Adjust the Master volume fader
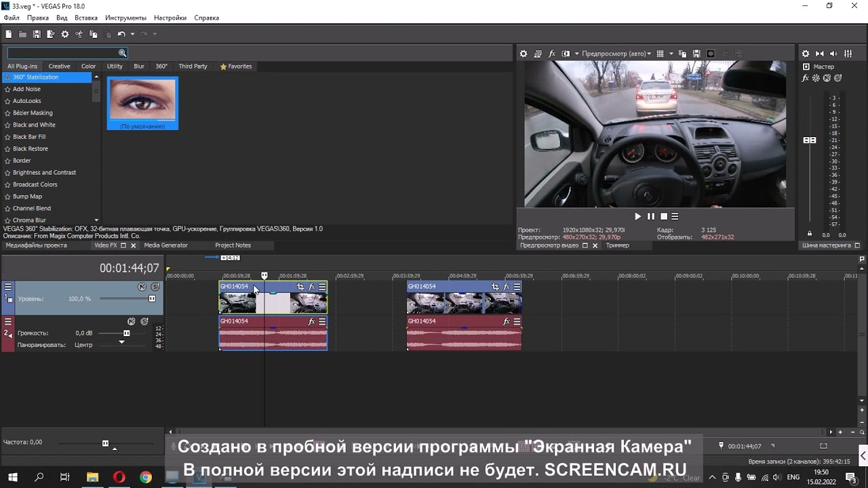 (810, 140)
